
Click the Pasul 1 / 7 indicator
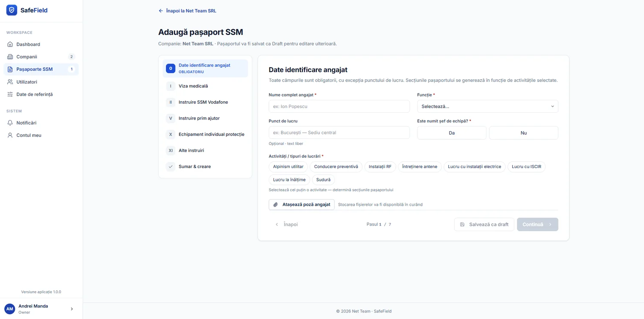(x=379, y=224)
